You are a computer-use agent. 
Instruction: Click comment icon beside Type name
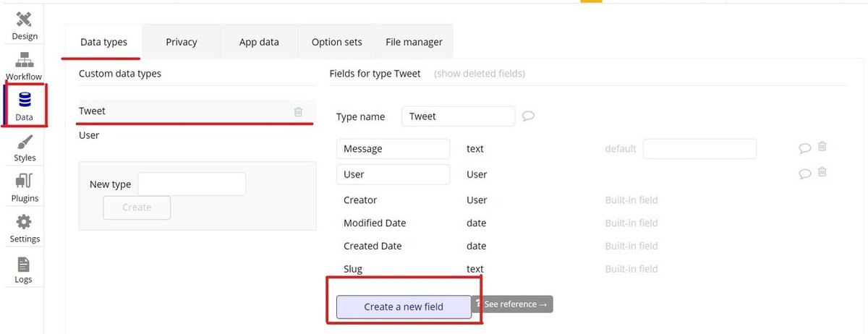pyautogui.click(x=528, y=116)
